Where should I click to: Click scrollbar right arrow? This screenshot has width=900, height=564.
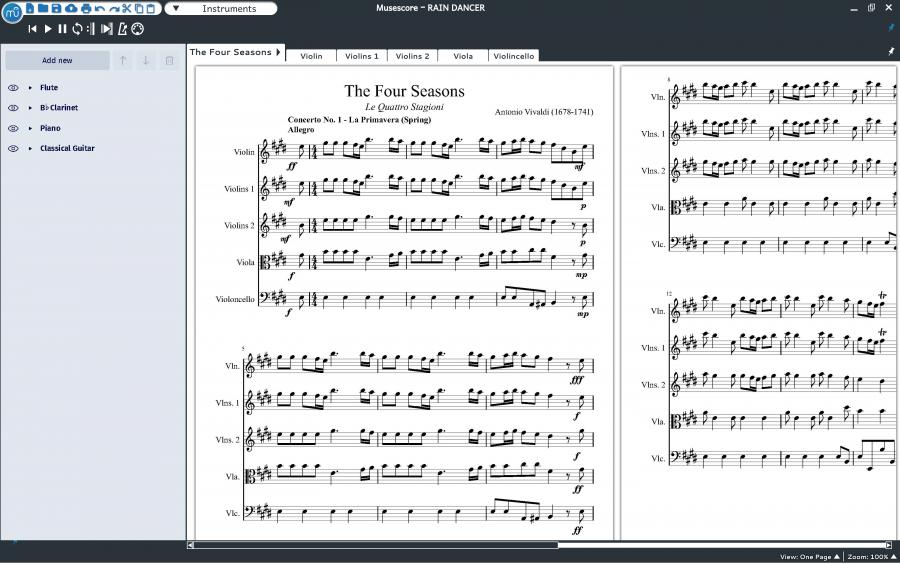(889, 545)
